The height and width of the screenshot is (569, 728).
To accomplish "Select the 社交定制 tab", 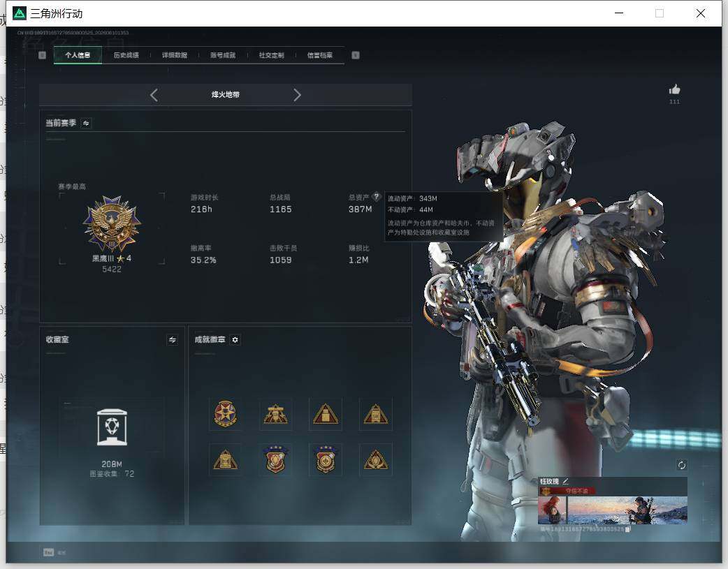I will 271,55.
